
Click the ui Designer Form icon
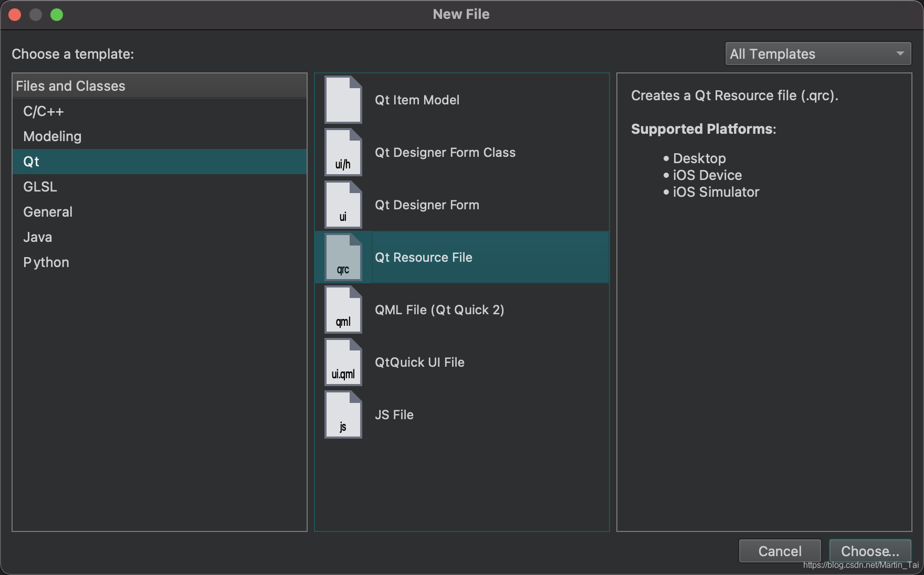point(343,205)
